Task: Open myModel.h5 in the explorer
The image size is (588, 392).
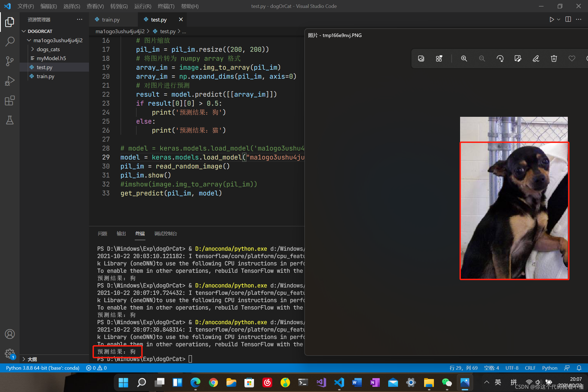Action: point(51,58)
